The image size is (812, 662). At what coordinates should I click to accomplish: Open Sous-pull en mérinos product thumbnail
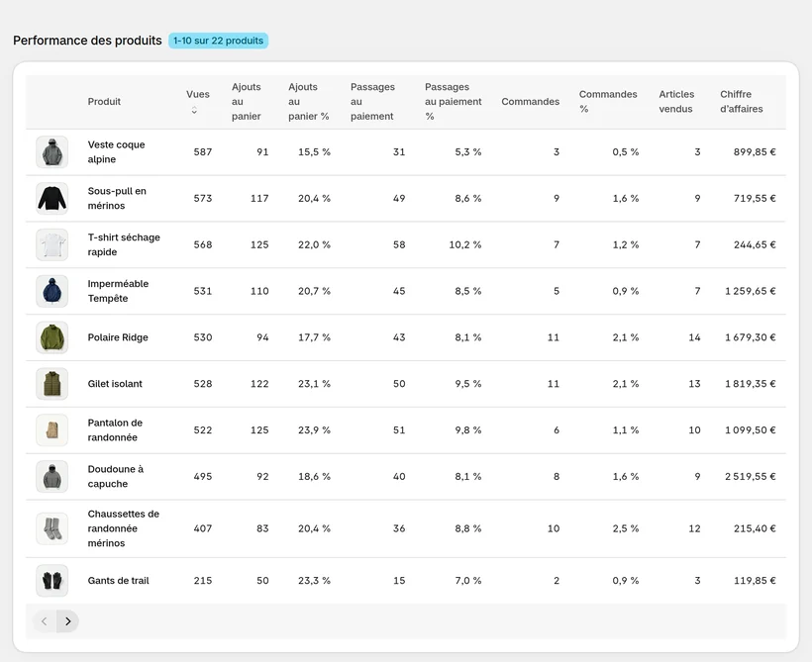click(51, 198)
